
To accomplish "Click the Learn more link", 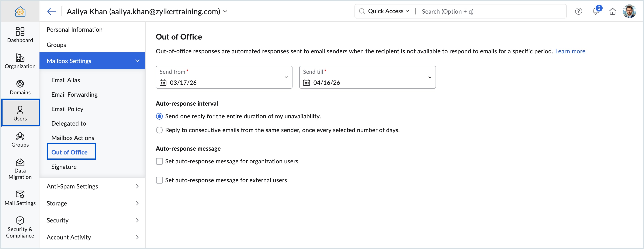I will (570, 51).
